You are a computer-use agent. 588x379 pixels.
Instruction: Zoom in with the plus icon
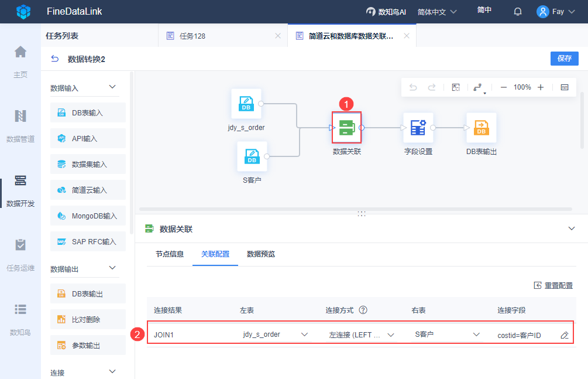(541, 87)
